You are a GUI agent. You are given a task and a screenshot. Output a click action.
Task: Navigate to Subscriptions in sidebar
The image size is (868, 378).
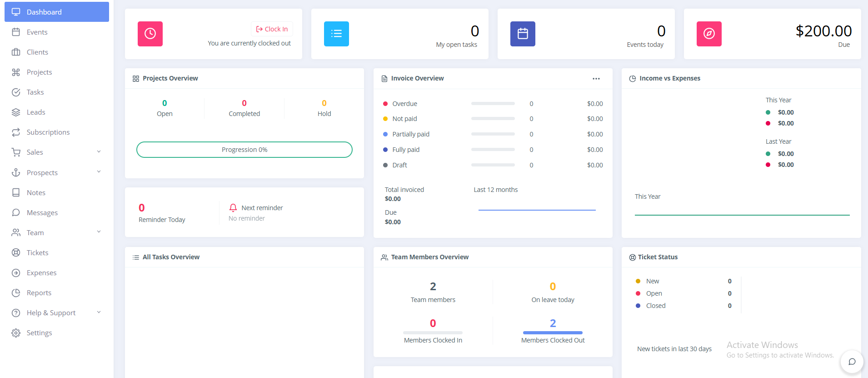tap(48, 132)
